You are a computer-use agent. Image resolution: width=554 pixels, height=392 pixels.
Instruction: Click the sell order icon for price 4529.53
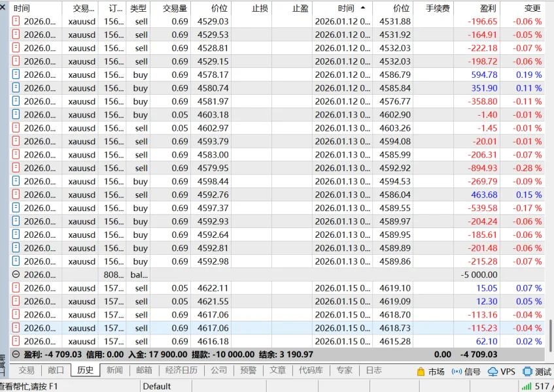tap(16, 35)
